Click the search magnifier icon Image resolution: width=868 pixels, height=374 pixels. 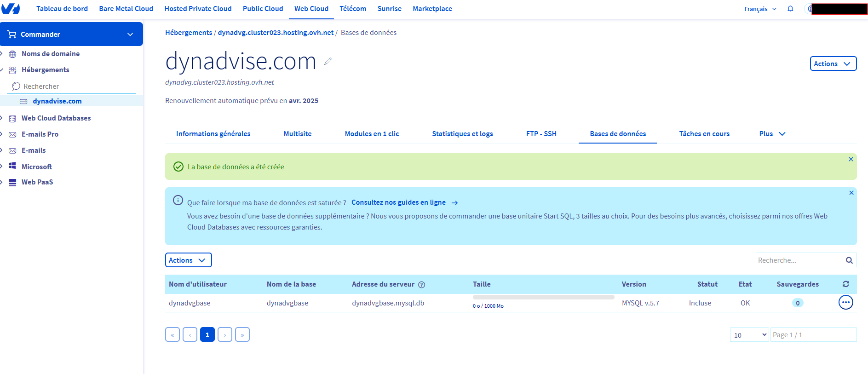pos(849,260)
